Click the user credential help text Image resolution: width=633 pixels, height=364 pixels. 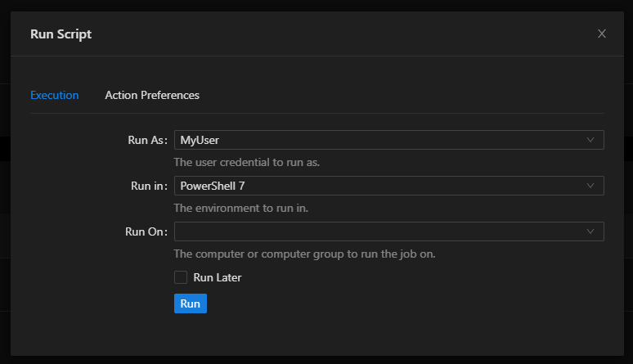246,162
